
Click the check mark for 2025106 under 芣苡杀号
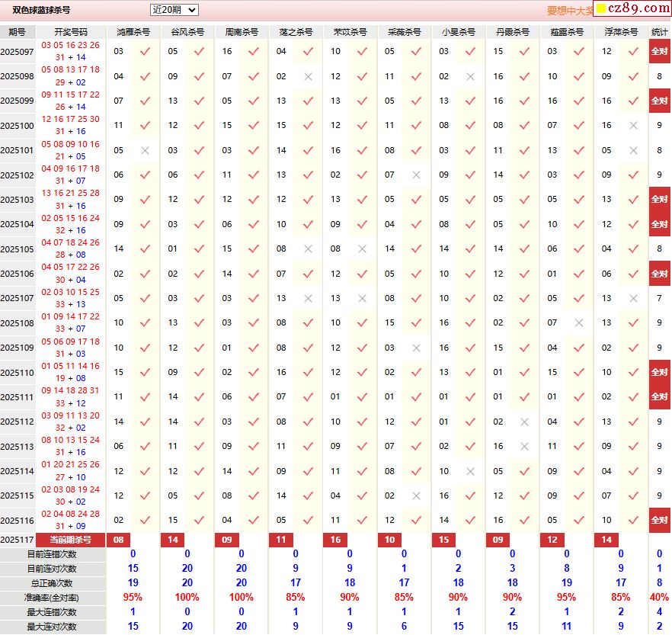[x=362, y=274]
